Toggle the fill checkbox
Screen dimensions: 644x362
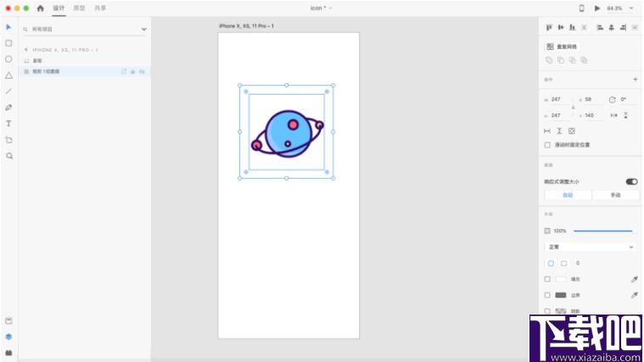547,279
